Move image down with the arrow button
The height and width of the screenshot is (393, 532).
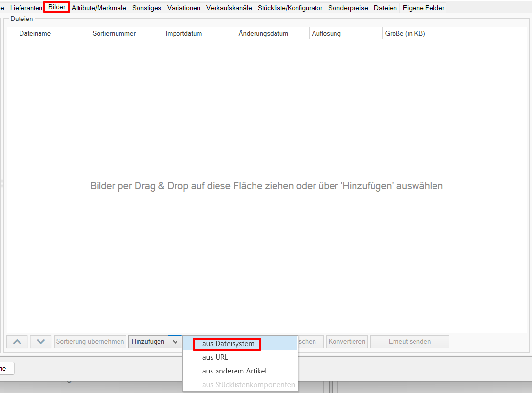click(40, 342)
